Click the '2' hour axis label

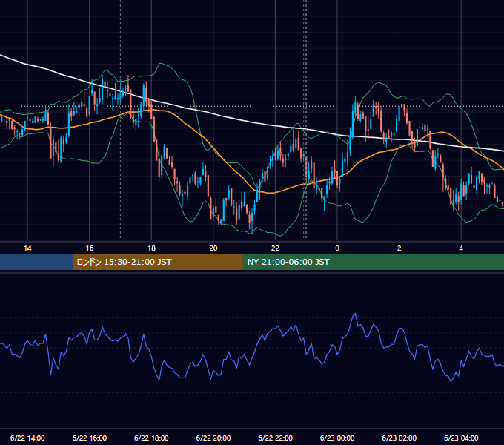click(x=399, y=248)
